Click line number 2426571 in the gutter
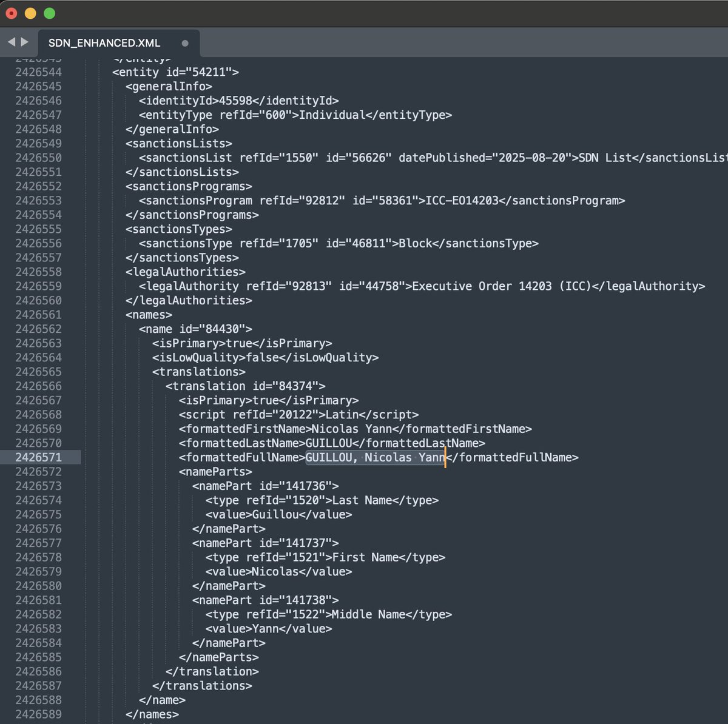The width and height of the screenshot is (728, 724). [x=39, y=457]
